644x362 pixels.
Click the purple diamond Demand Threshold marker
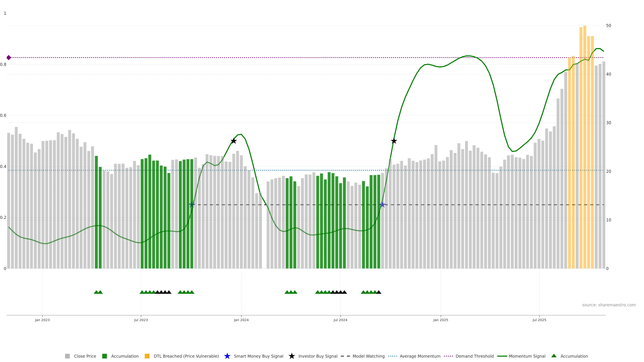pyautogui.click(x=9, y=58)
